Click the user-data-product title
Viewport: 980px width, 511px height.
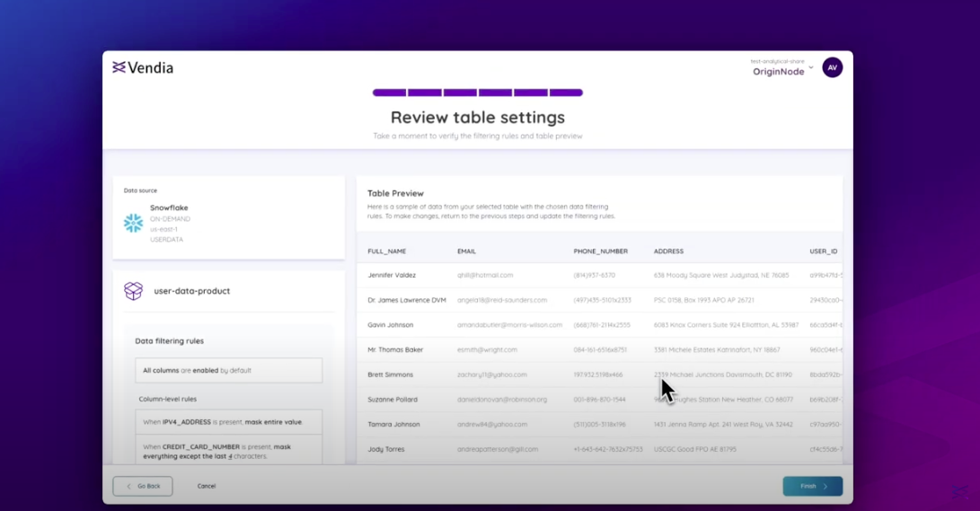pyautogui.click(x=192, y=291)
